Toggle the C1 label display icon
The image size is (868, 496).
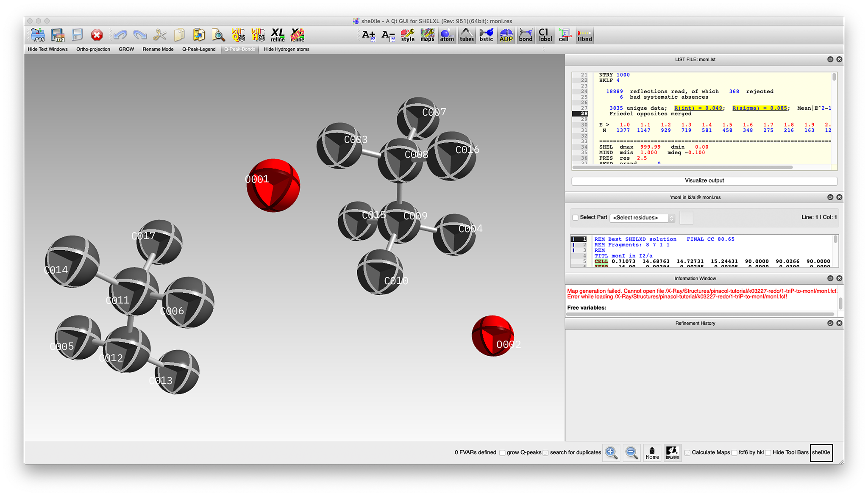[x=545, y=36]
